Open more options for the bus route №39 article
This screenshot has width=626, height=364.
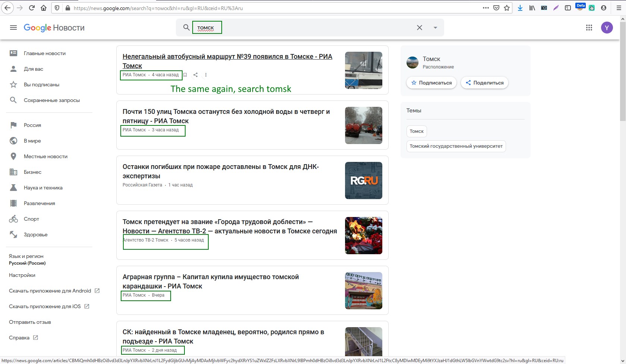click(x=206, y=75)
